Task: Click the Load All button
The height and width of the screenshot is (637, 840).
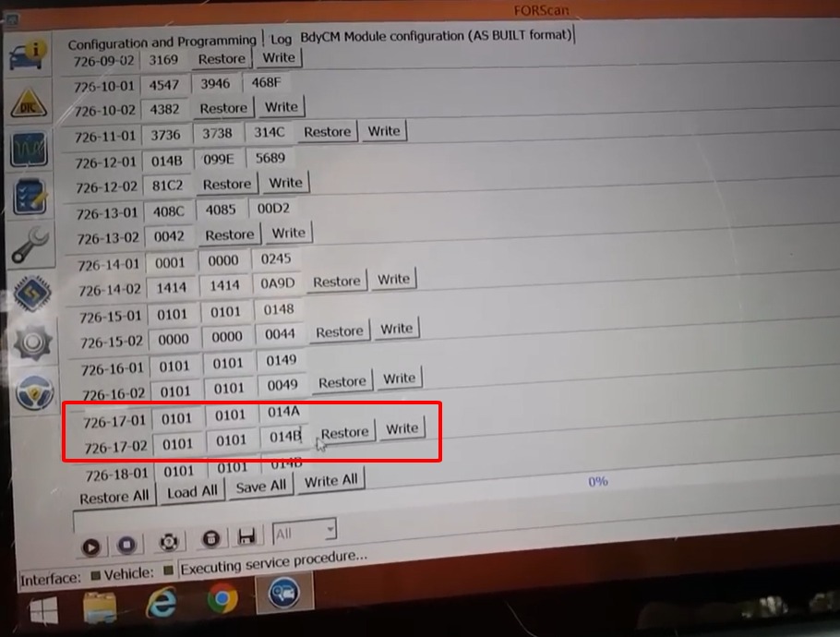Action: [192, 491]
